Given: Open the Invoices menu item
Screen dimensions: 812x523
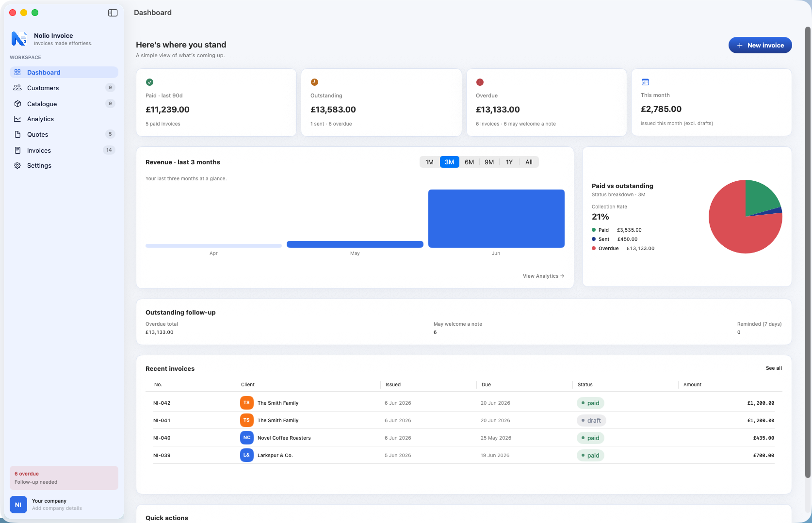Looking at the screenshot, I should [64, 150].
